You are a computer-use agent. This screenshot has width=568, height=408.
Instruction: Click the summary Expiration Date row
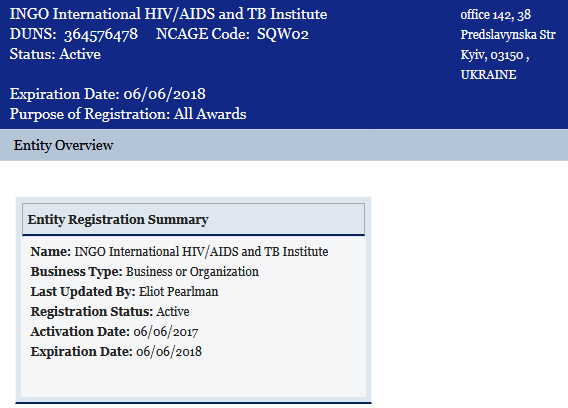(x=116, y=351)
